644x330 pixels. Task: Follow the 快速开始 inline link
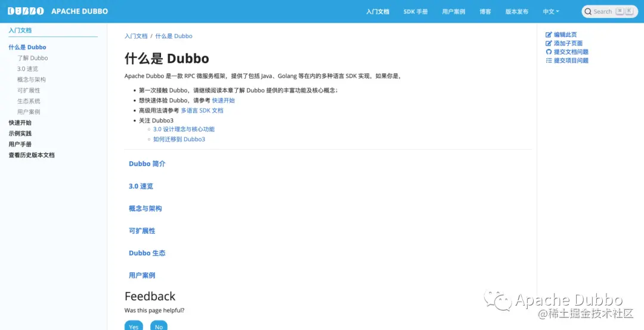coord(224,100)
